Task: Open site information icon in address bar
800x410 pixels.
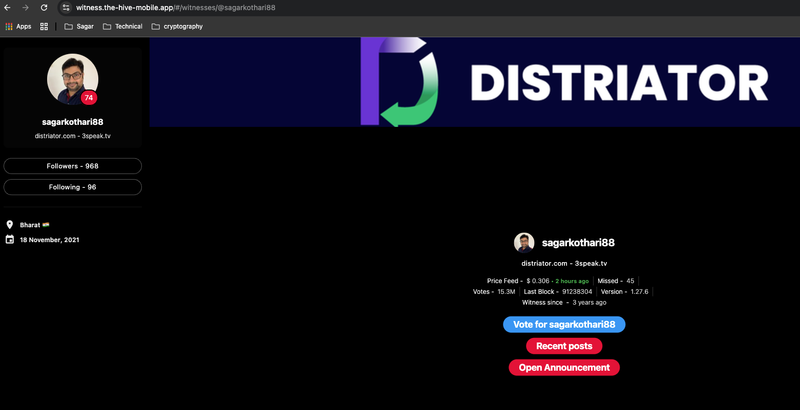Action: pyautogui.click(x=66, y=7)
